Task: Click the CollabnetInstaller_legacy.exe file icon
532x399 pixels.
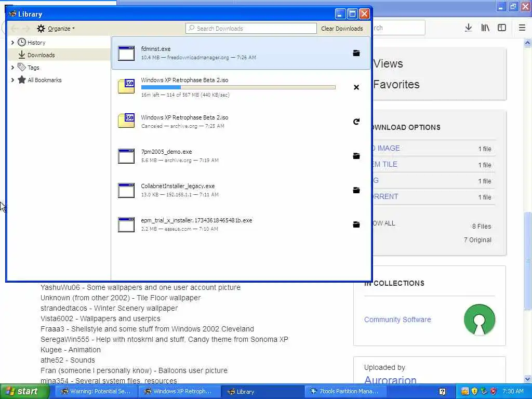Action: 126,190
